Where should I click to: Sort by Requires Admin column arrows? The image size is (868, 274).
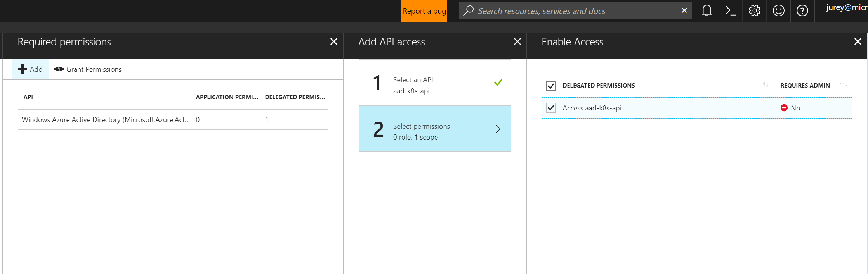[843, 84]
